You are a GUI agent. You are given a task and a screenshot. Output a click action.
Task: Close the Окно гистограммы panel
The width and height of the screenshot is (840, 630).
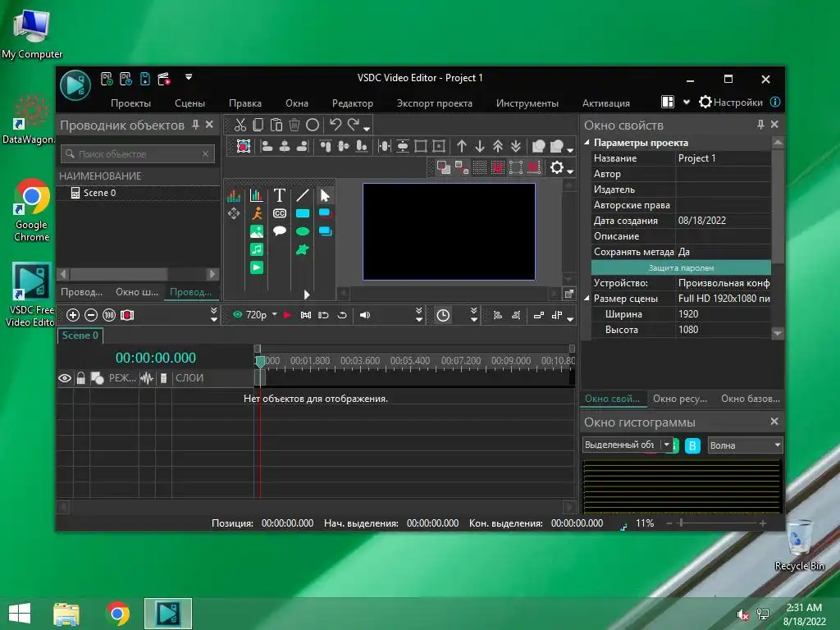pos(774,422)
